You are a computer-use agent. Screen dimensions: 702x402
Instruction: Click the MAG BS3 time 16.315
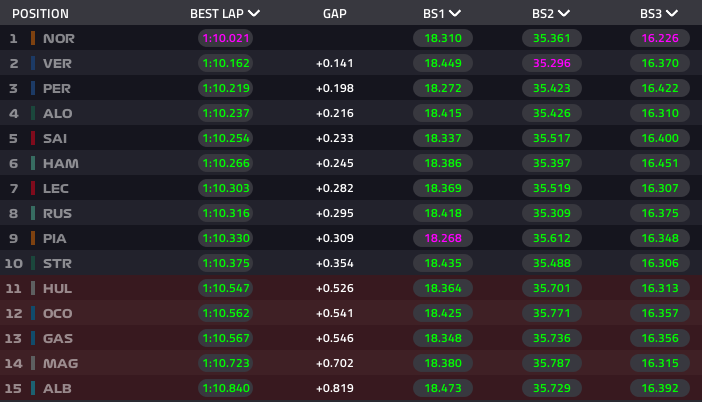coord(660,363)
